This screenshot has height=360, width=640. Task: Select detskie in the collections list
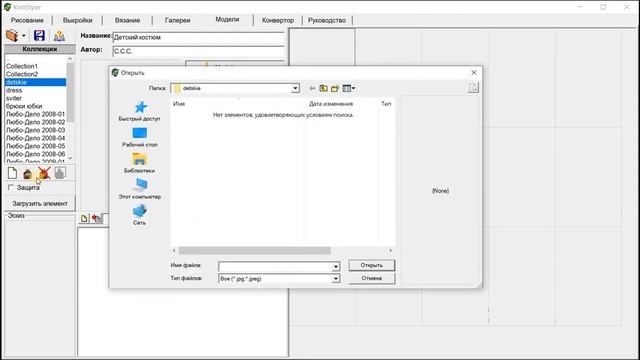(x=36, y=82)
